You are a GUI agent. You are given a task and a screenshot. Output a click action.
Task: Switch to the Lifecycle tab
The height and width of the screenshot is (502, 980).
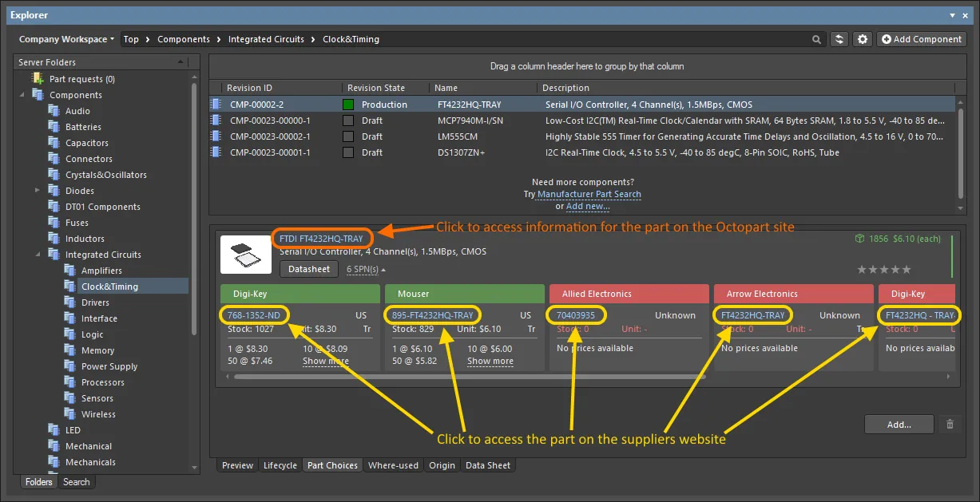click(280, 465)
